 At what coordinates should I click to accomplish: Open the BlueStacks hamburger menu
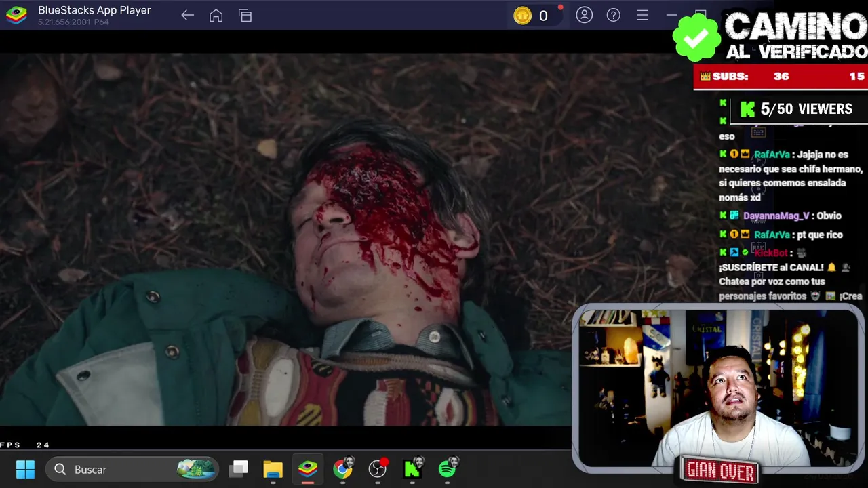coord(643,15)
